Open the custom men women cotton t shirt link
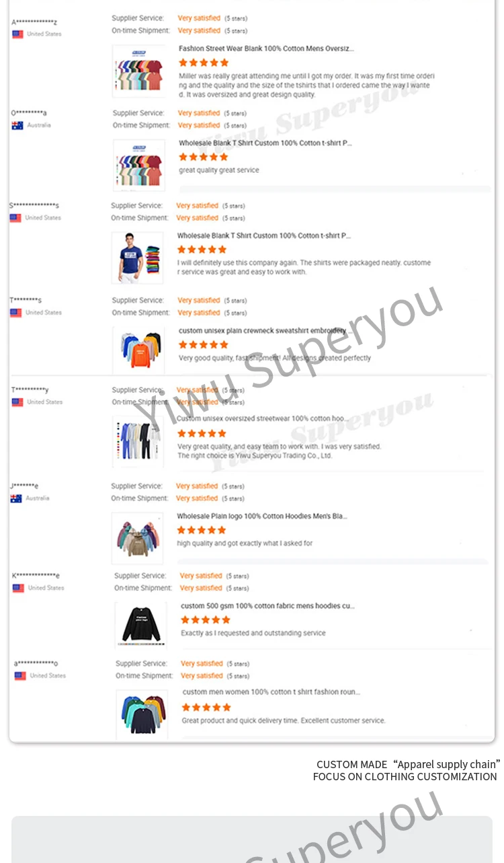Screen dimensions: 504x863 (271, 692)
